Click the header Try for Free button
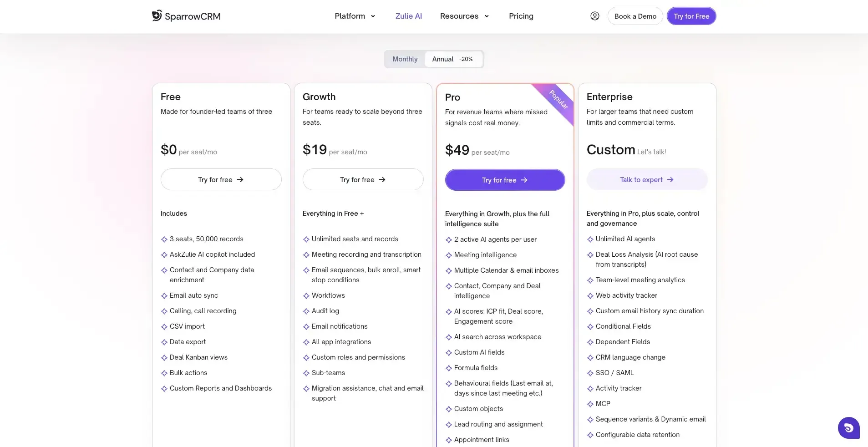This screenshot has width=868, height=447. 691,16
